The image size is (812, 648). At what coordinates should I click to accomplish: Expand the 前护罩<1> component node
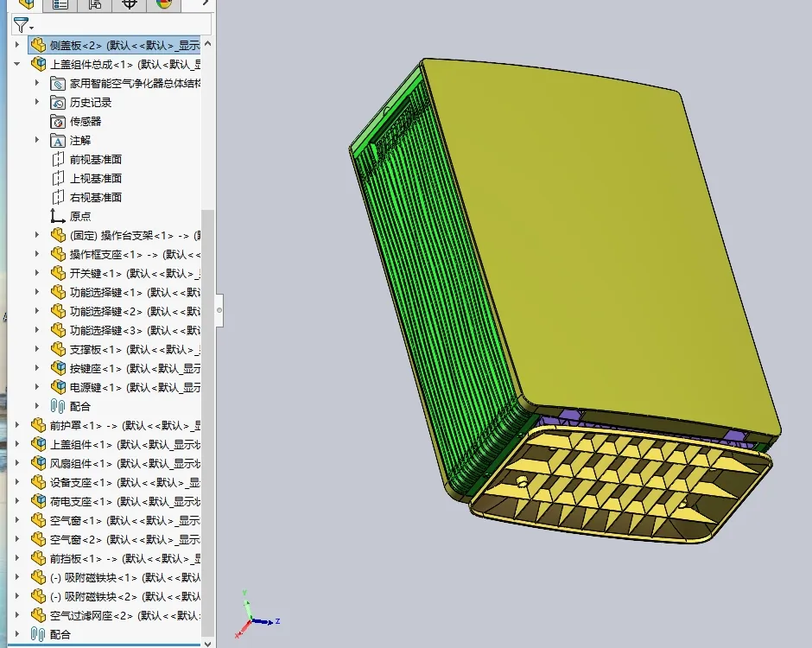pos(17,425)
